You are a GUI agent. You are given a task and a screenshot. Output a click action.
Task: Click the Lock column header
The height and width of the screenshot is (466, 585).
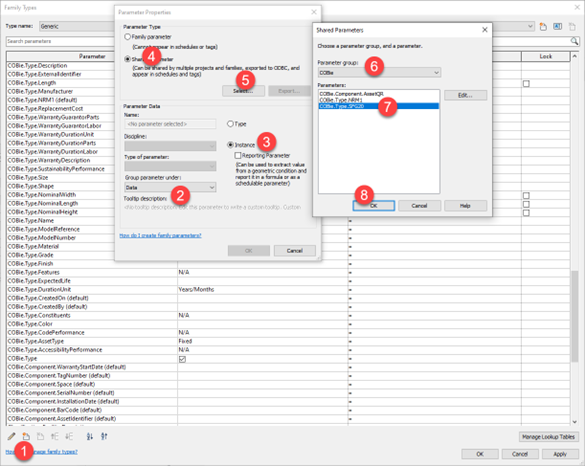tap(545, 56)
